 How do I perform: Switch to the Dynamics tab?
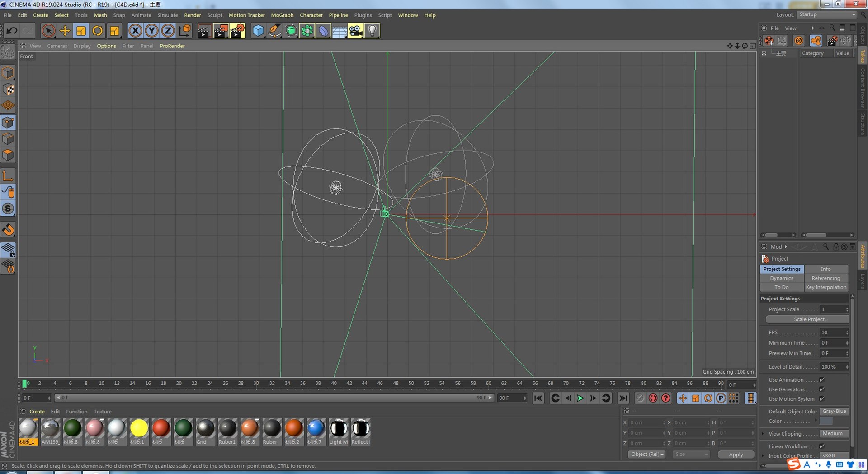point(782,278)
